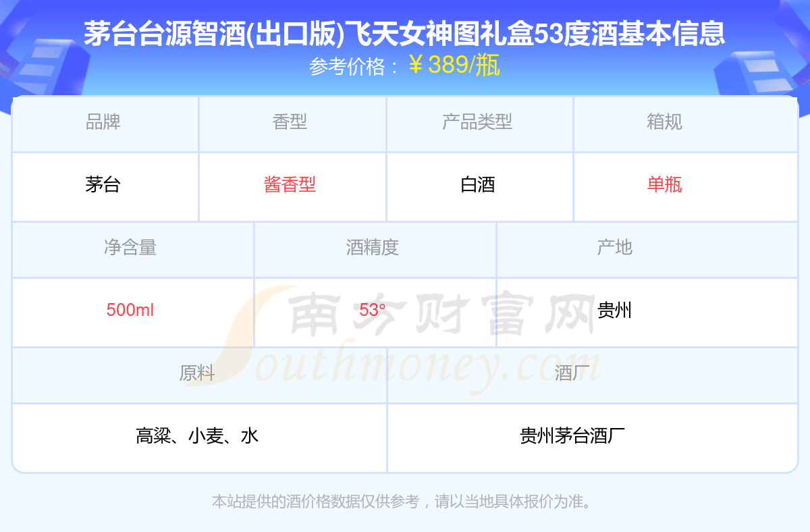Click the red 单瓶 value
This screenshot has width=810, height=532.
click(664, 185)
